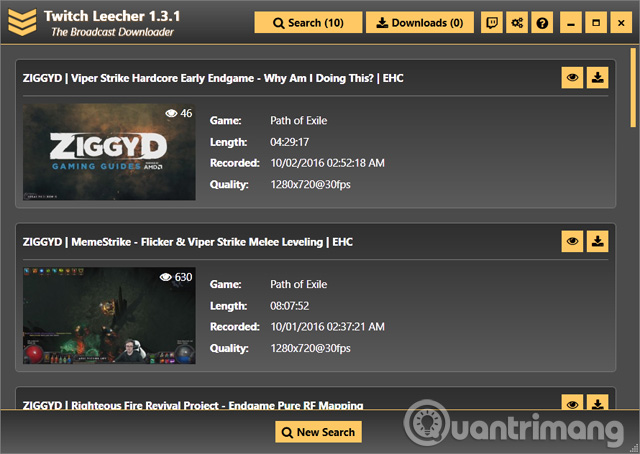Click recorded date 10/01/2016 02:37:21 AM
The image size is (640, 454).
tap(327, 327)
